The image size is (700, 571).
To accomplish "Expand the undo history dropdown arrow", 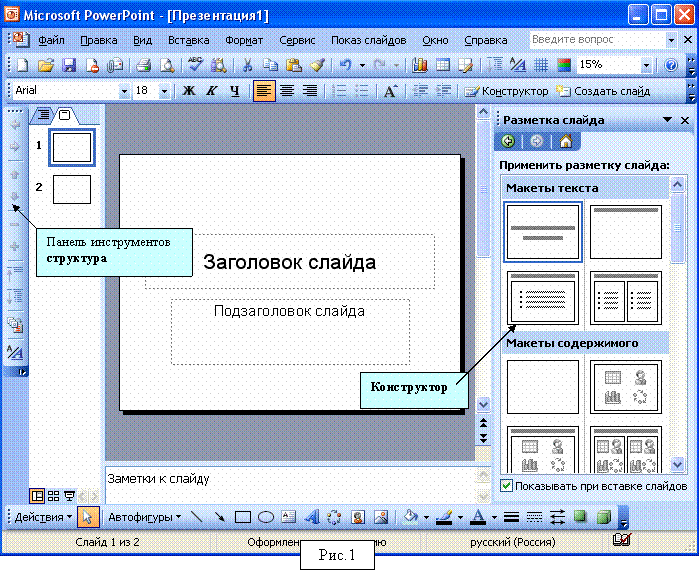I will [x=362, y=66].
